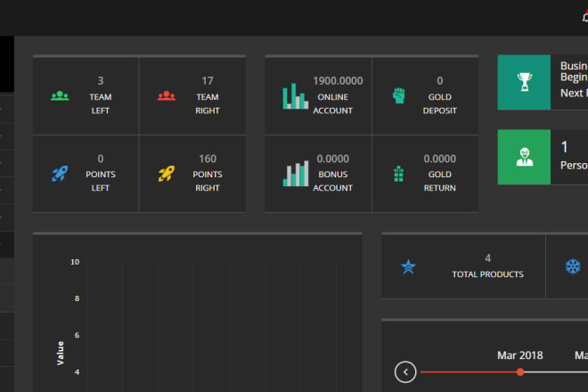Click the TEAM RIGHT label
This screenshot has height=392, width=588.
pos(208,104)
